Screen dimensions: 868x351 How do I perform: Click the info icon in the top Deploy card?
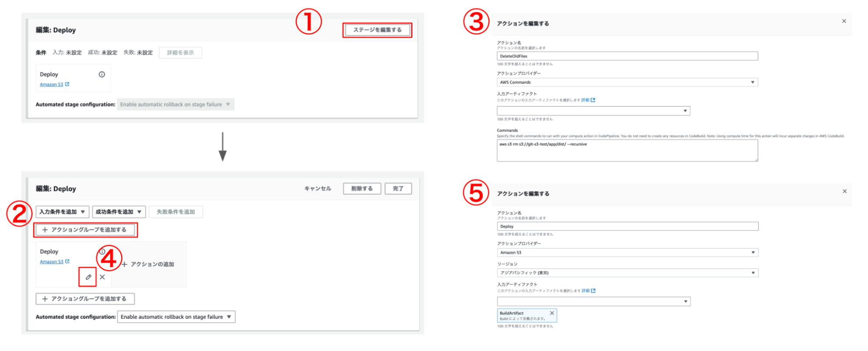102,75
